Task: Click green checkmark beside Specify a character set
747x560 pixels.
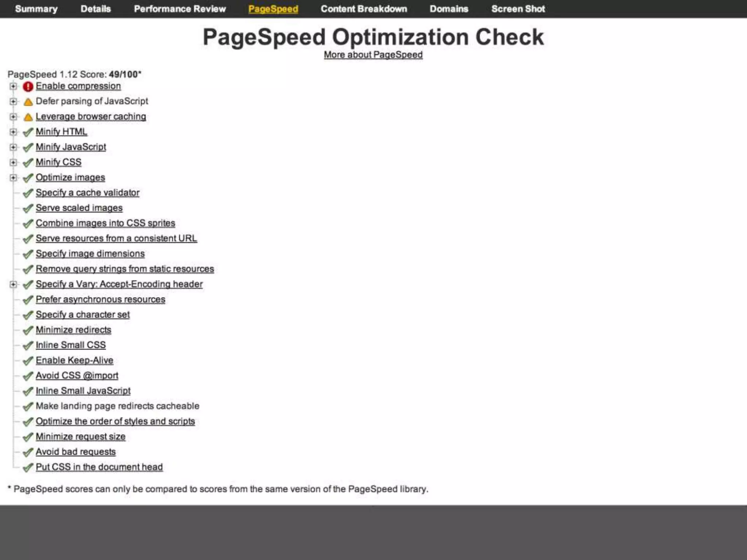Action: [x=28, y=315]
